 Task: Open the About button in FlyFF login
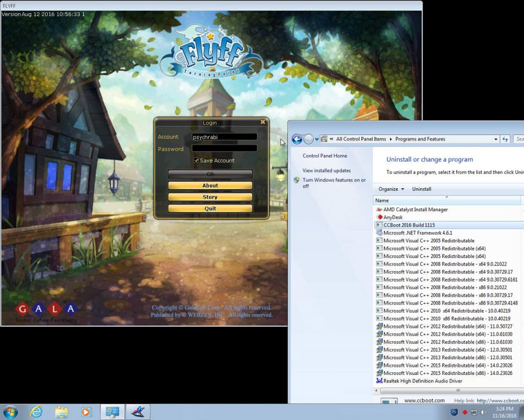point(210,186)
